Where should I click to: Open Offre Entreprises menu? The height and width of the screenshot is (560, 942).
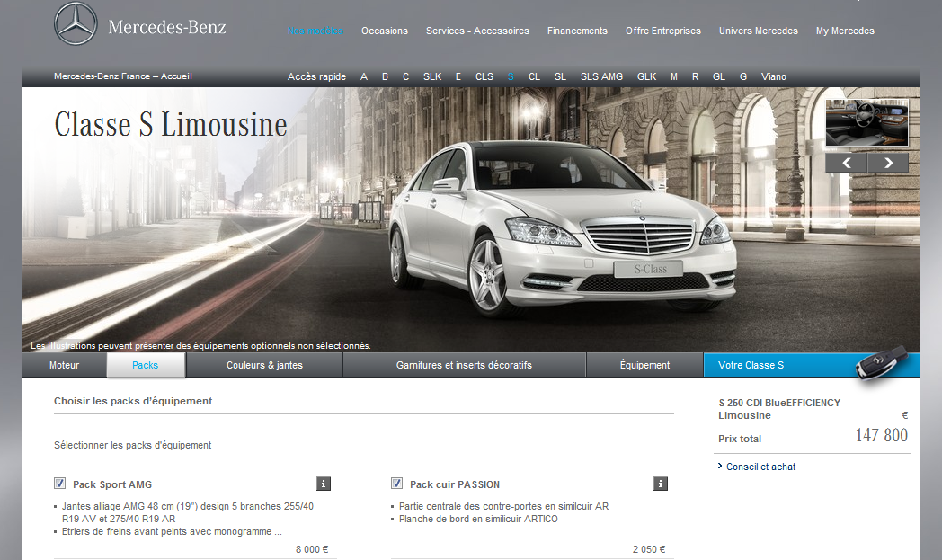tap(663, 31)
